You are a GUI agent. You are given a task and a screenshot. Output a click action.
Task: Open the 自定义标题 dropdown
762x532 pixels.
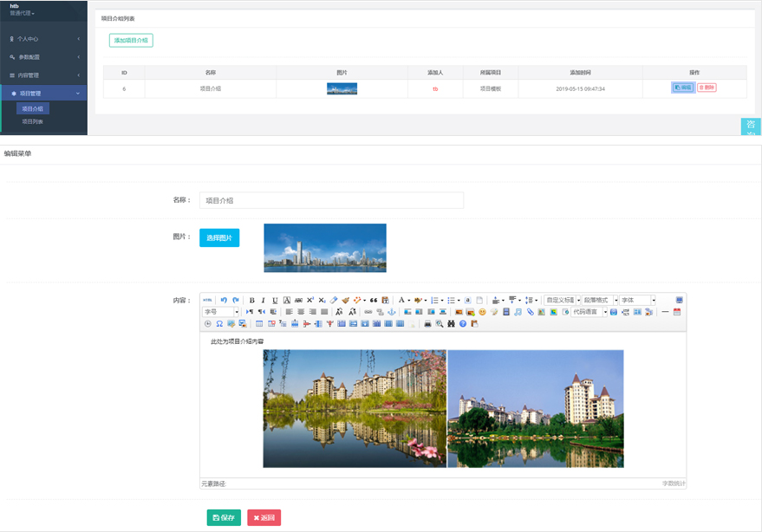(563, 300)
